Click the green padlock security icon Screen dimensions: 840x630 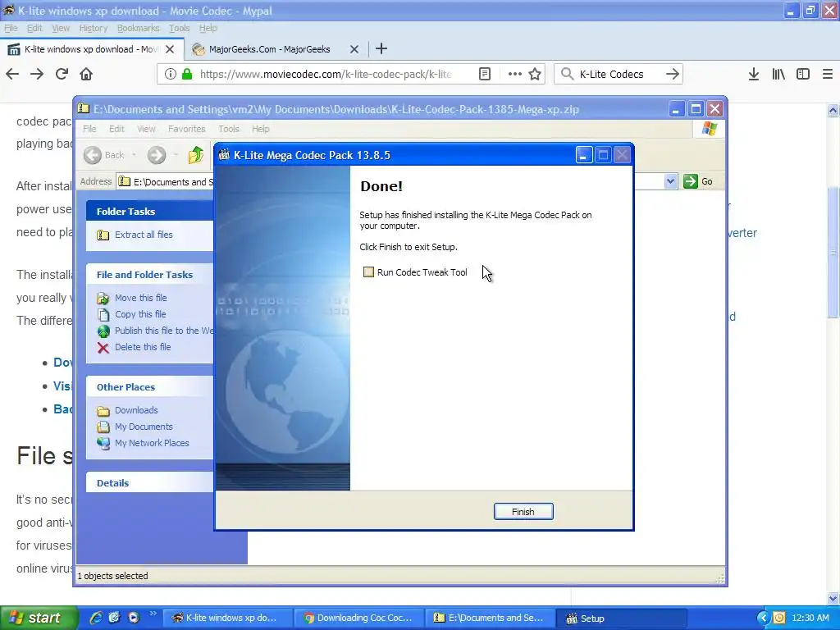[187, 74]
